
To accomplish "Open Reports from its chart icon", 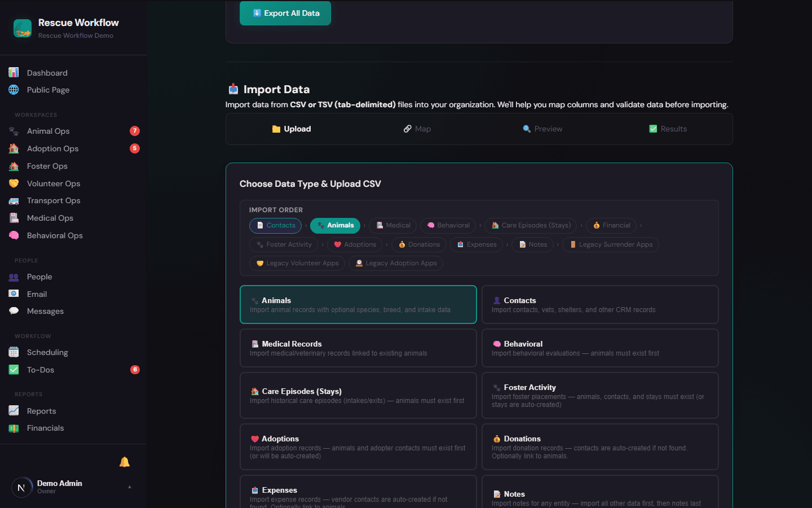I will (14, 411).
